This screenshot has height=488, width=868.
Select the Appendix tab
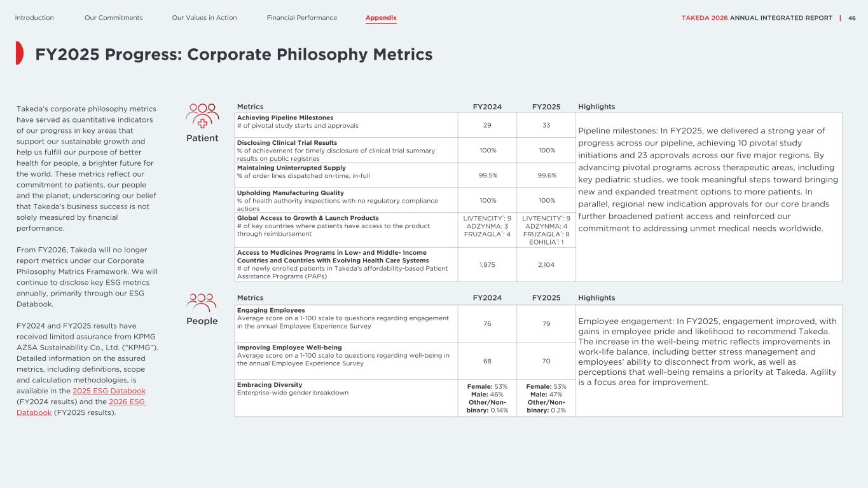pos(381,18)
